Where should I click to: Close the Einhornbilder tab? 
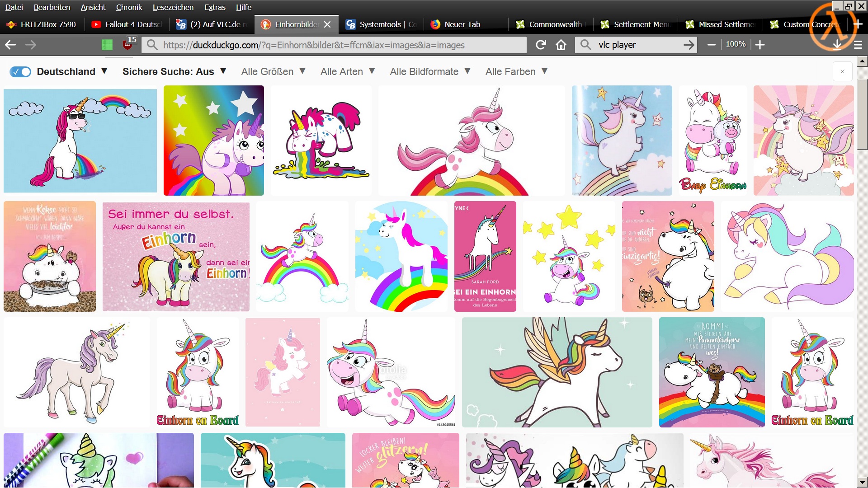coord(327,24)
